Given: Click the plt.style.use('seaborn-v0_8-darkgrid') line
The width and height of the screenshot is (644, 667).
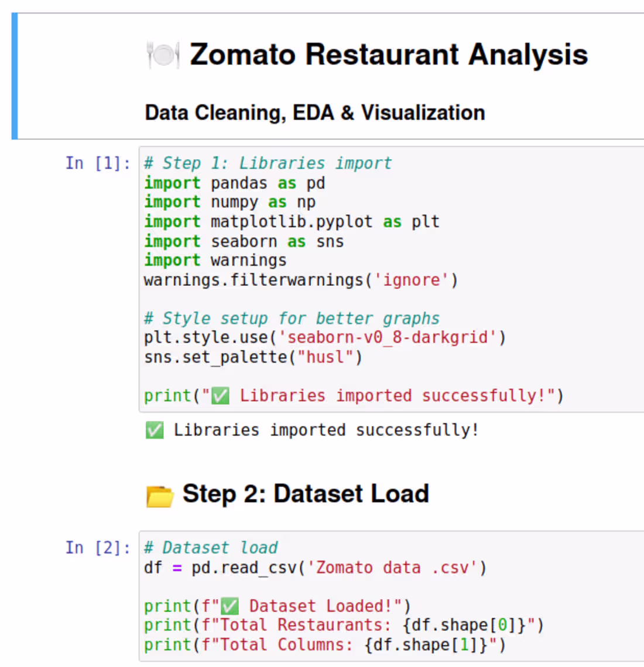Looking at the screenshot, I should [325, 337].
